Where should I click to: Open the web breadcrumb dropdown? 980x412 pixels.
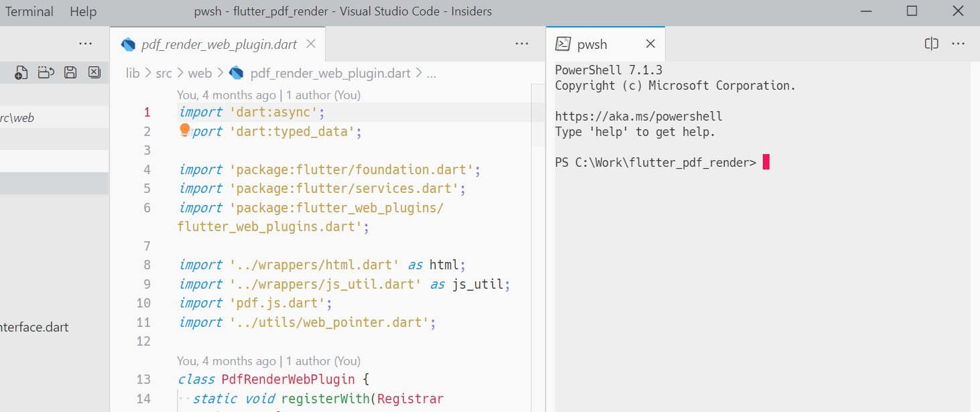point(200,72)
